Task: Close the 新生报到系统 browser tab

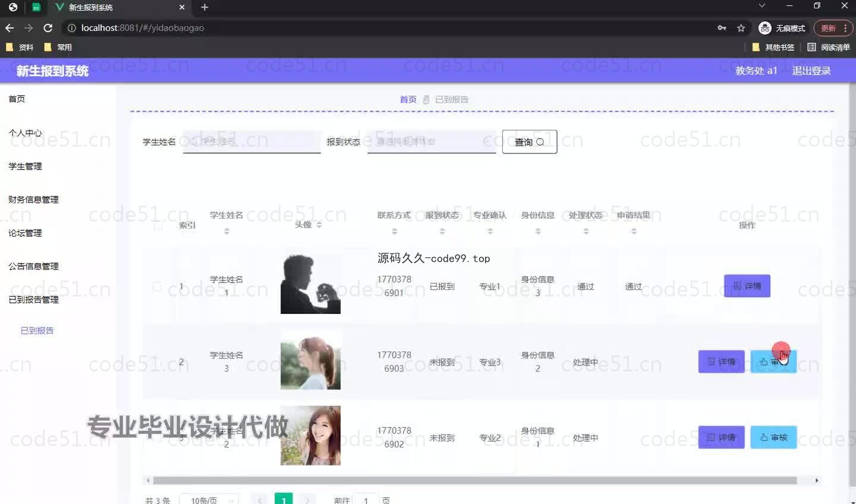Action: [182, 7]
